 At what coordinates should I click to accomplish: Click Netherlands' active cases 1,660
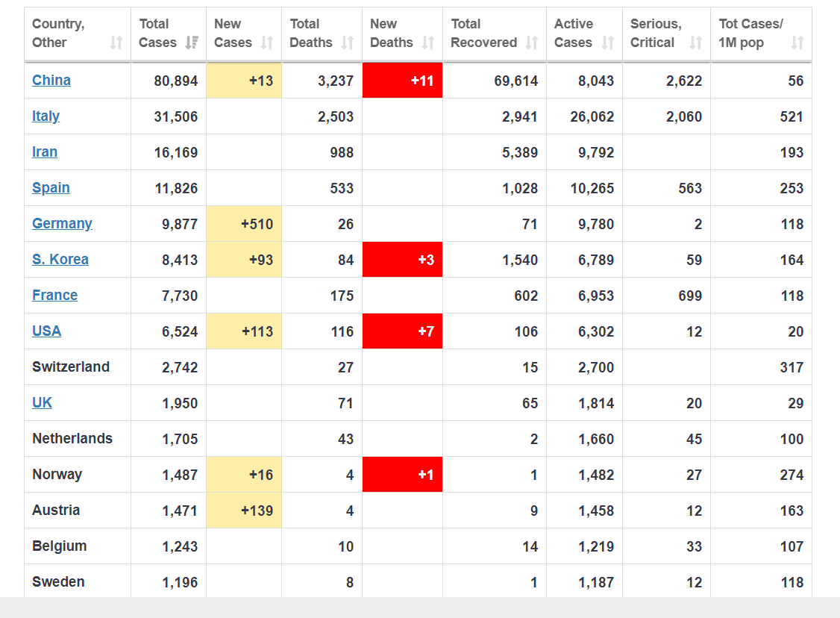pyautogui.click(x=596, y=440)
